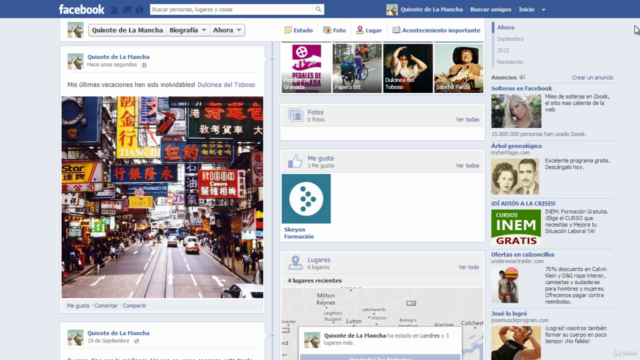Go to Inicio in the top bar
This screenshot has width=640, height=360.
(527, 9)
